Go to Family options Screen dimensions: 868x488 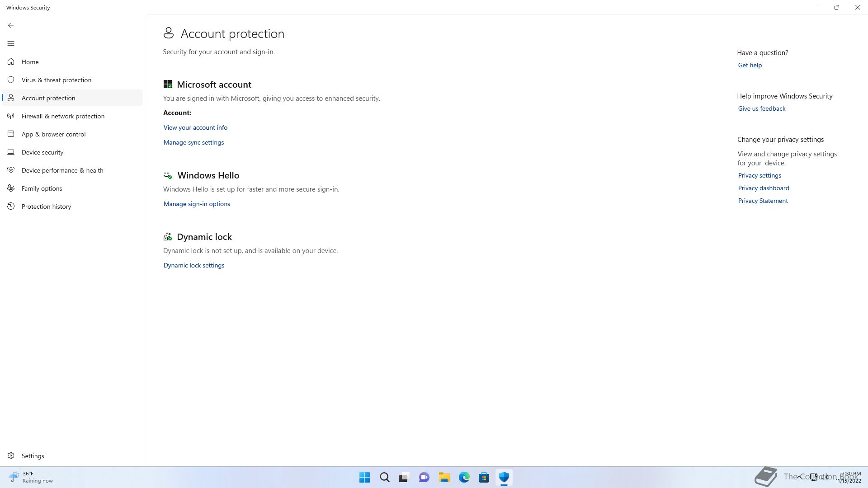(72, 188)
